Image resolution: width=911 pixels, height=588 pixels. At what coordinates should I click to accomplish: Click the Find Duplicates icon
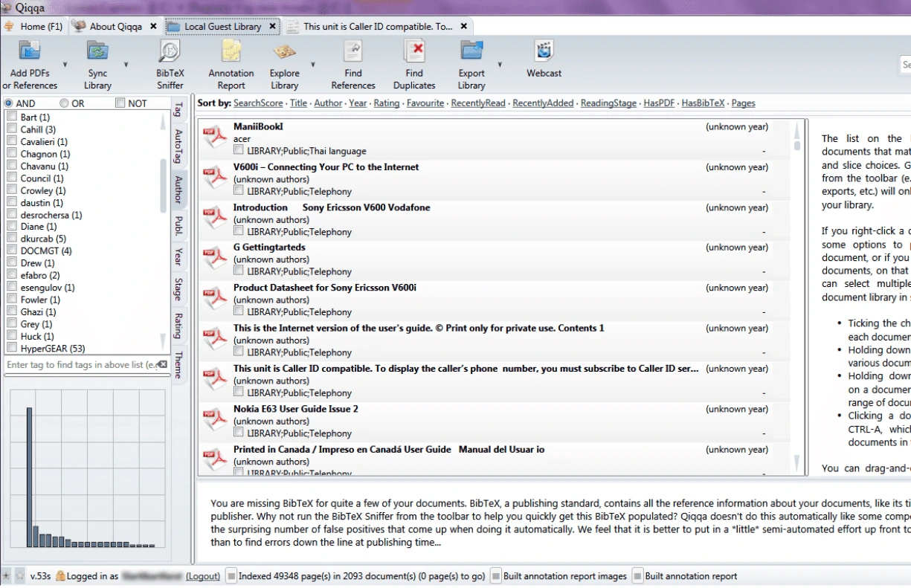coord(414,52)
